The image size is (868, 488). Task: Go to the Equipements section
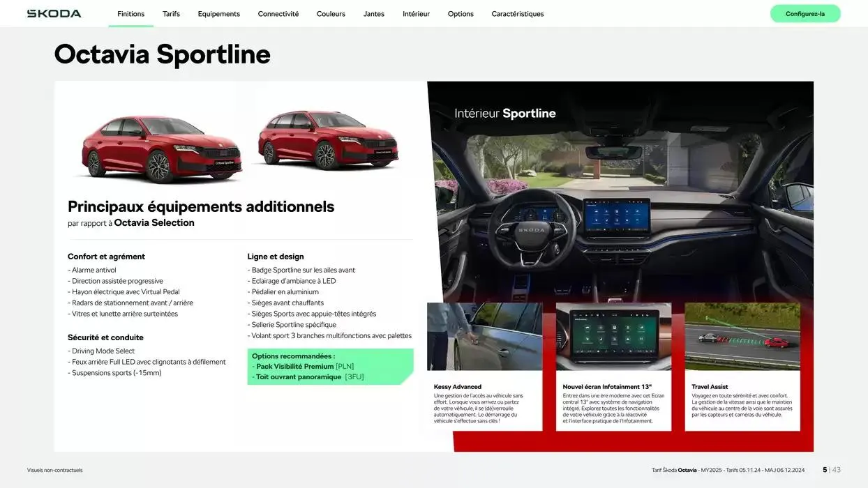pos(218,14)
